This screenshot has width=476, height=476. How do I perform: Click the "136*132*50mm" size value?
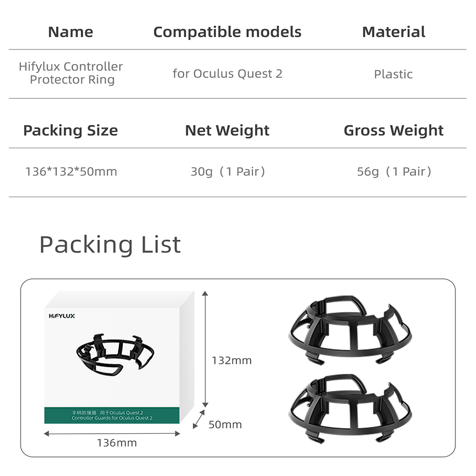71,171
